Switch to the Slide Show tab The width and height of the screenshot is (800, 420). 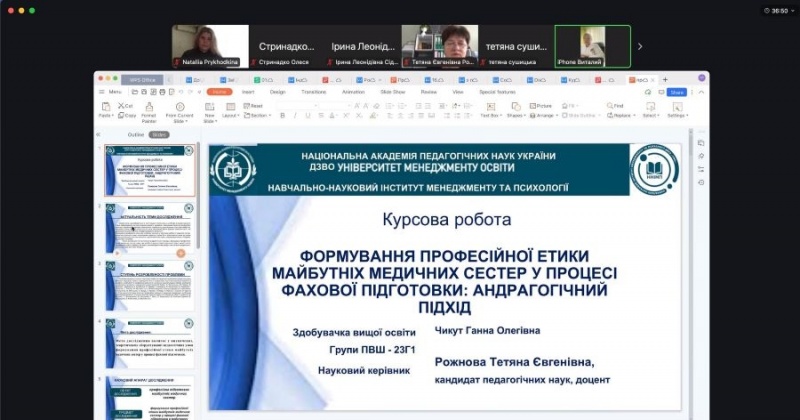click(392, 91)
